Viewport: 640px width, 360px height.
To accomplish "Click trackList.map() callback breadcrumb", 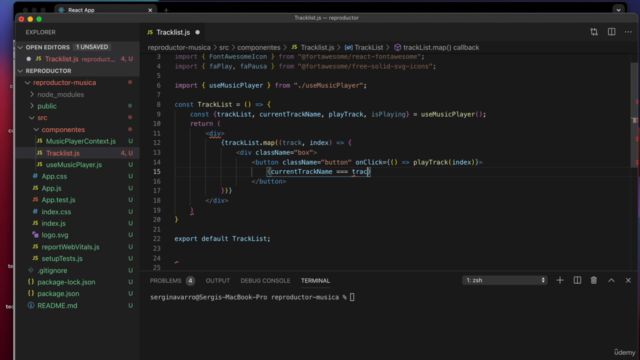I will click(441, 47).
